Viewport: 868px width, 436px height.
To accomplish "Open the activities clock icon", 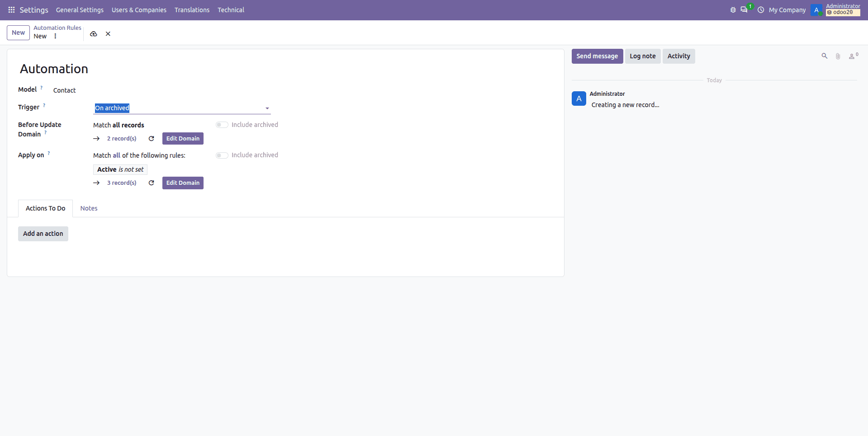I will (x=761, y=10).
